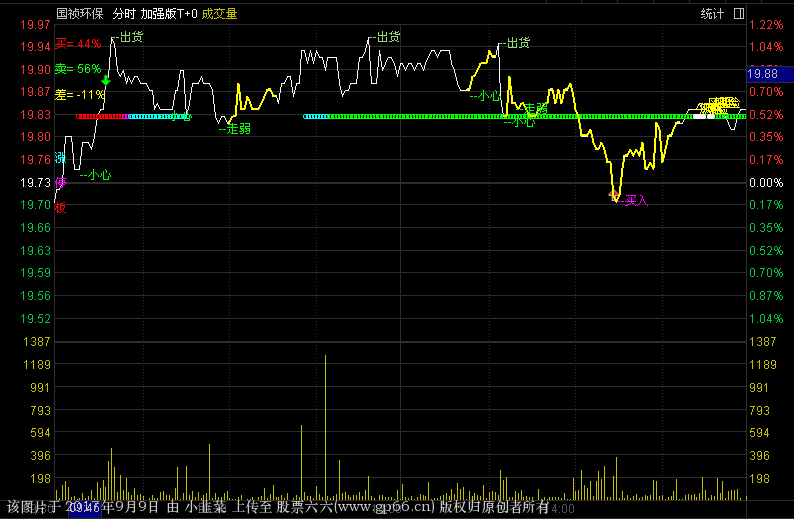Click the 小心 warning label near 19.73
Image resolution: width=794 pixels, height=519 pixels.
[99, 175]
